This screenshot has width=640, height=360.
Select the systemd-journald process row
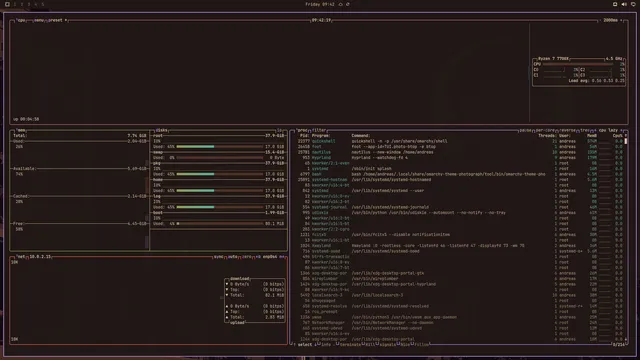tap(460, 207)
